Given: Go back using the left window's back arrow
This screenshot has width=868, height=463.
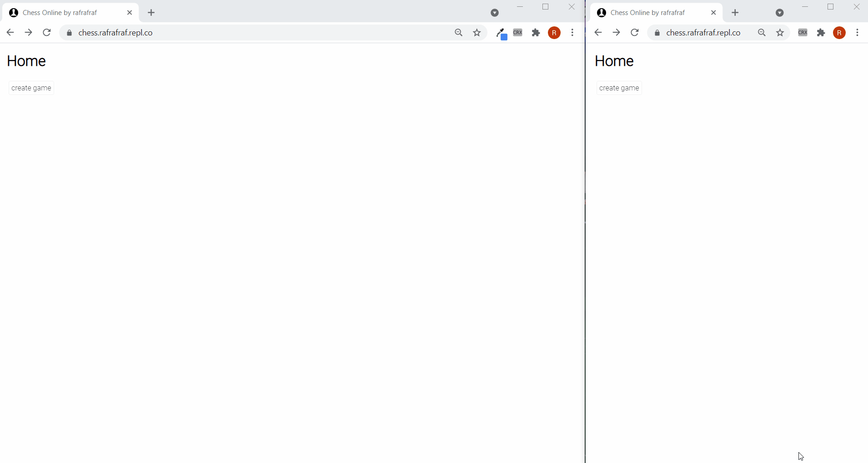Looking at the screenshot, I should (x=10, y=32).
